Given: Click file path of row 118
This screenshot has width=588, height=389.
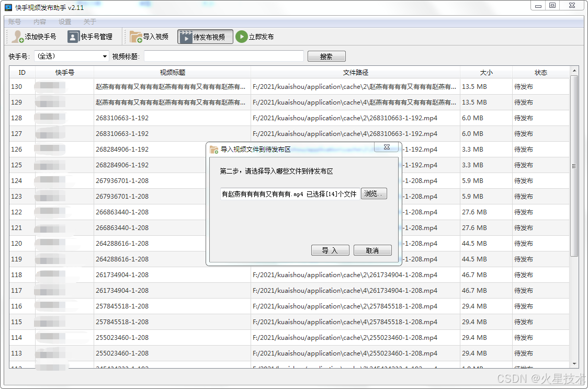Looking at the screenshot, I should pos(345,275).
